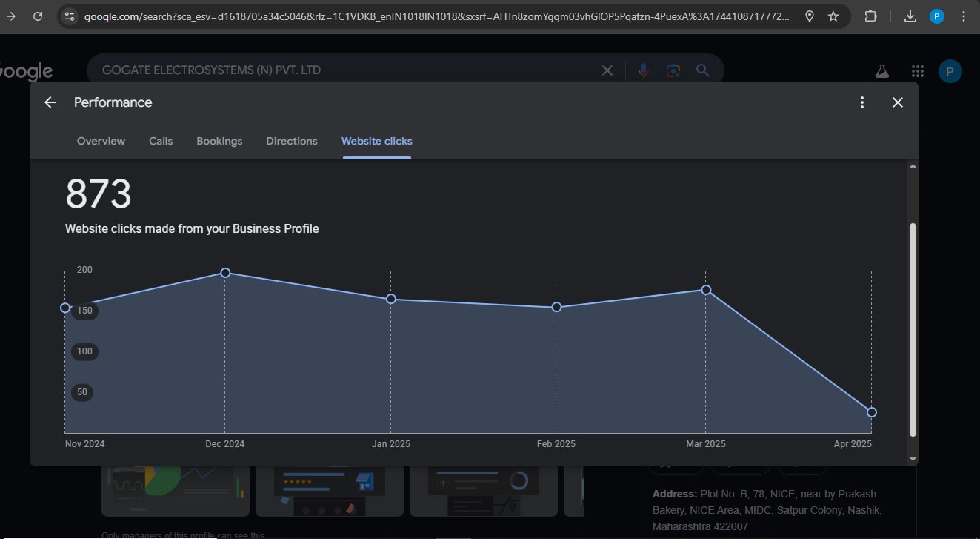
Task: Open Google Lens image search
Action: [673, 70]
